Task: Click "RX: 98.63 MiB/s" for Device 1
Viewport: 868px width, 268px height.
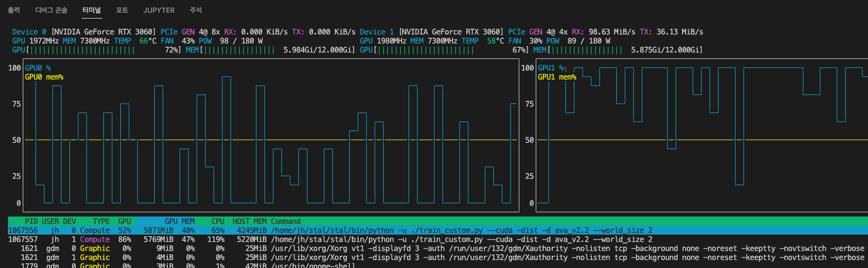Action: 604,32
